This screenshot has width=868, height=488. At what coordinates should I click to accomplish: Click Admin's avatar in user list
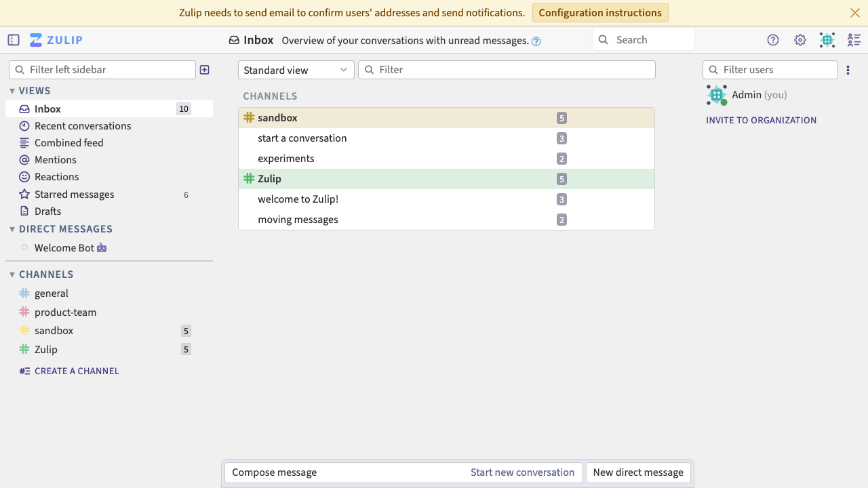(717, 95)
